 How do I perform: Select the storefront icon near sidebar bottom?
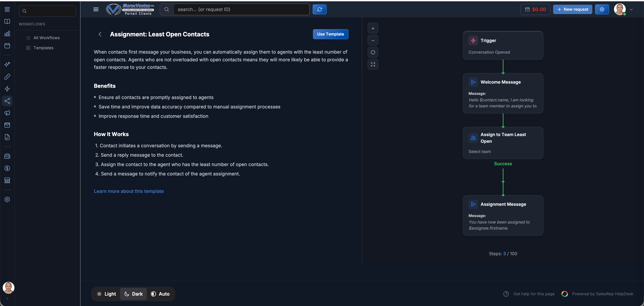(7, 180)
